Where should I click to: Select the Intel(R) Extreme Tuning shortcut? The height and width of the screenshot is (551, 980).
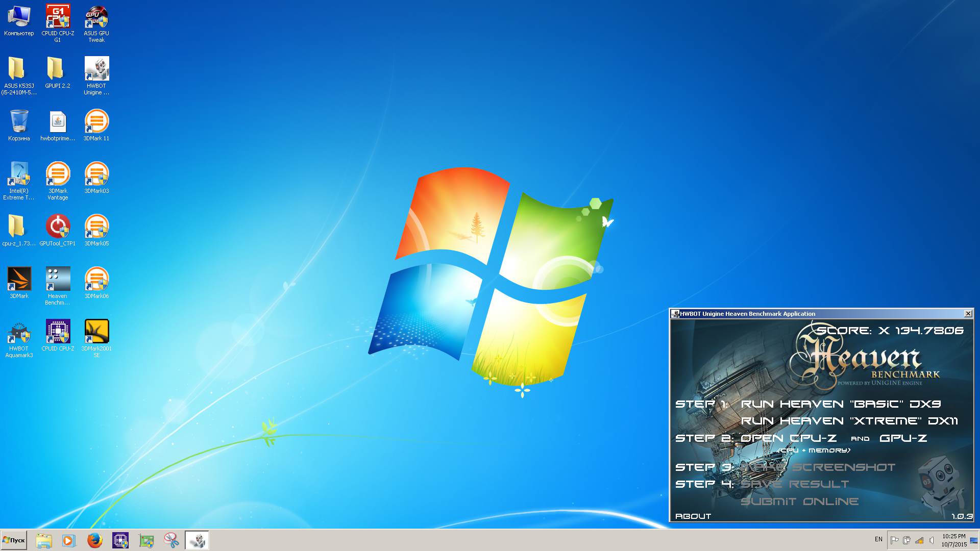click(19, 181)
